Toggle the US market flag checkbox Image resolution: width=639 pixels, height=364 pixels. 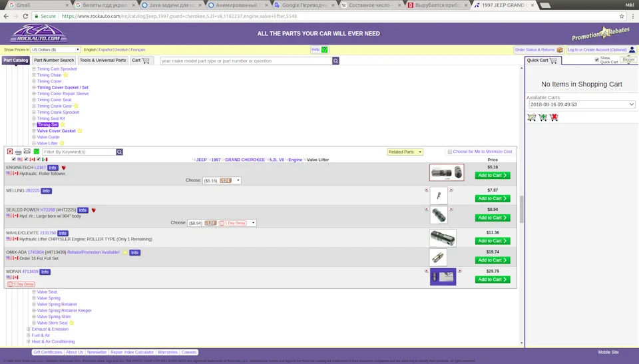coord(14,160)
